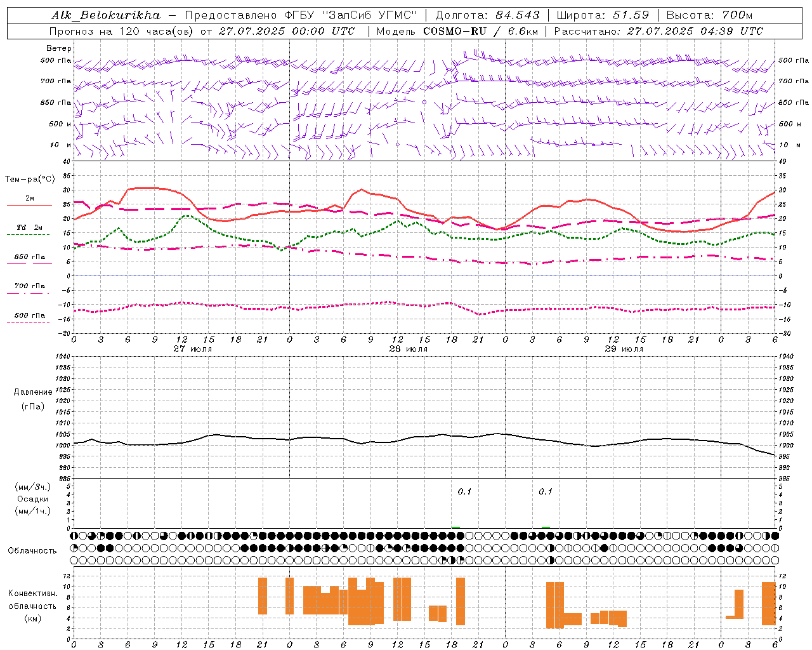Click the '27 июля' date label
This screenshot has height=650, width=812.
(193, 349)
